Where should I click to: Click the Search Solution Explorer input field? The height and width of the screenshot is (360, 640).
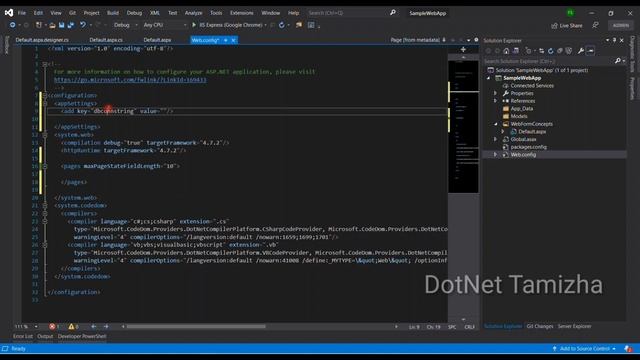tap(548, 61)
